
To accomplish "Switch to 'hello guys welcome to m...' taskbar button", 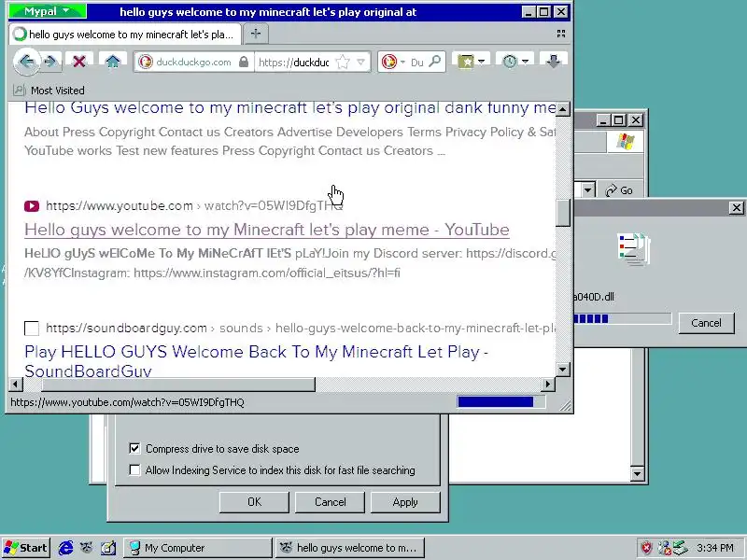I will point(349,548).
